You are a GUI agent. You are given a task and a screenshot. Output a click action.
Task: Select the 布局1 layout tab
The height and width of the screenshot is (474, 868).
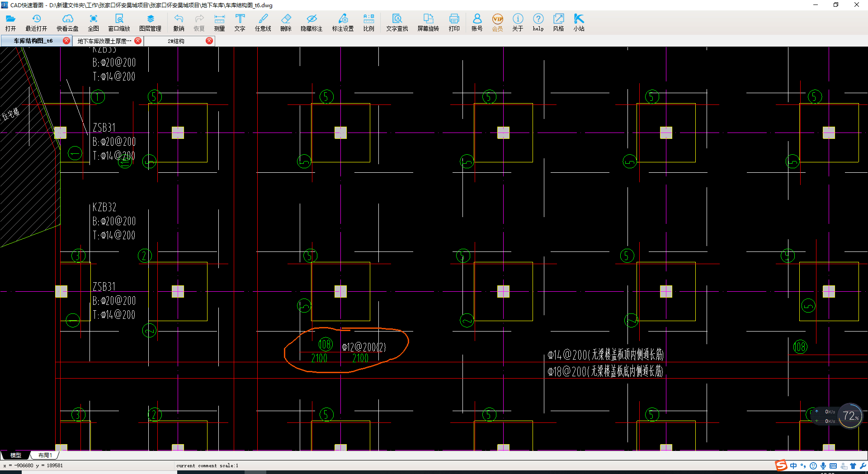pyautogui.click(x=45, y=455)
